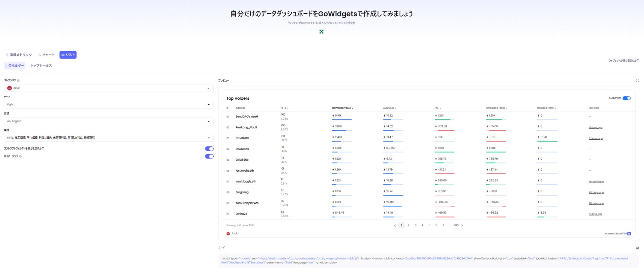
Task: Click the red Azuki logo in the widget footer
Action: pos(228,234)
